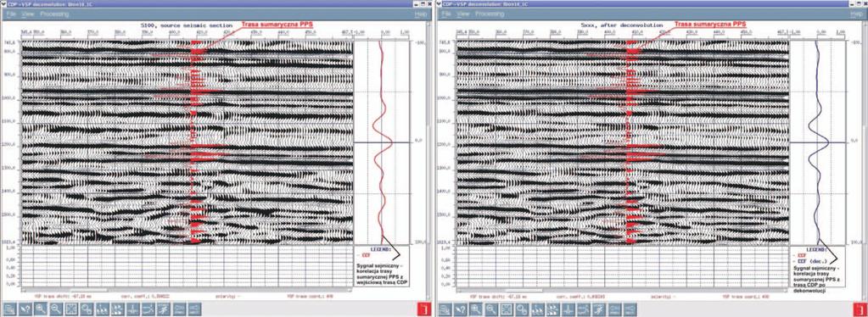Click the 'VSP trace shift' status text in left window
This screenshot has width=868, height=317.
tap(63, 296)
